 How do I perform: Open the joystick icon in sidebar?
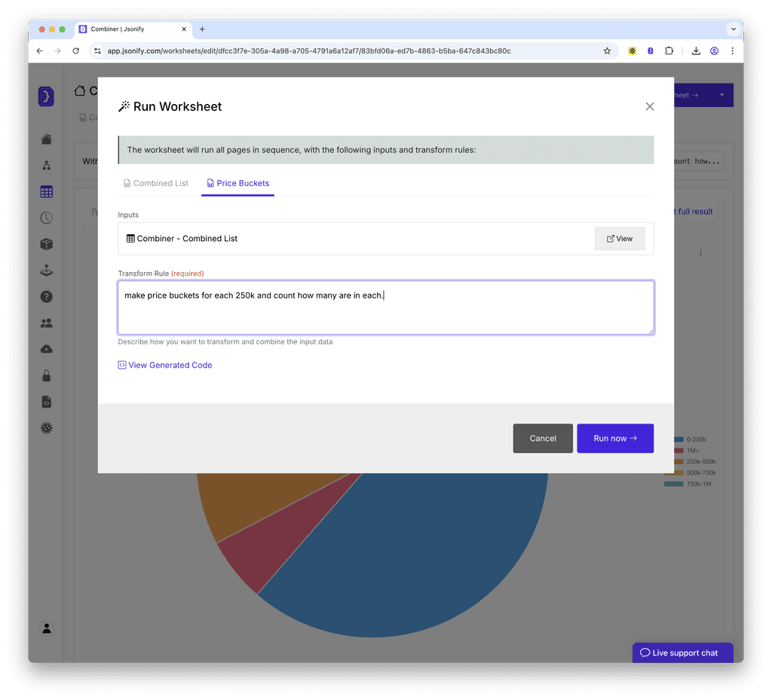(46, 271)
